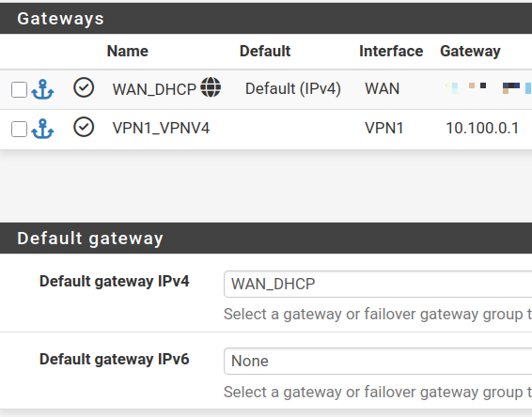
Task: Tick the checkbox for the WAN_DHCP gateway
Action: pyautogui.click(x=19, y=90)
